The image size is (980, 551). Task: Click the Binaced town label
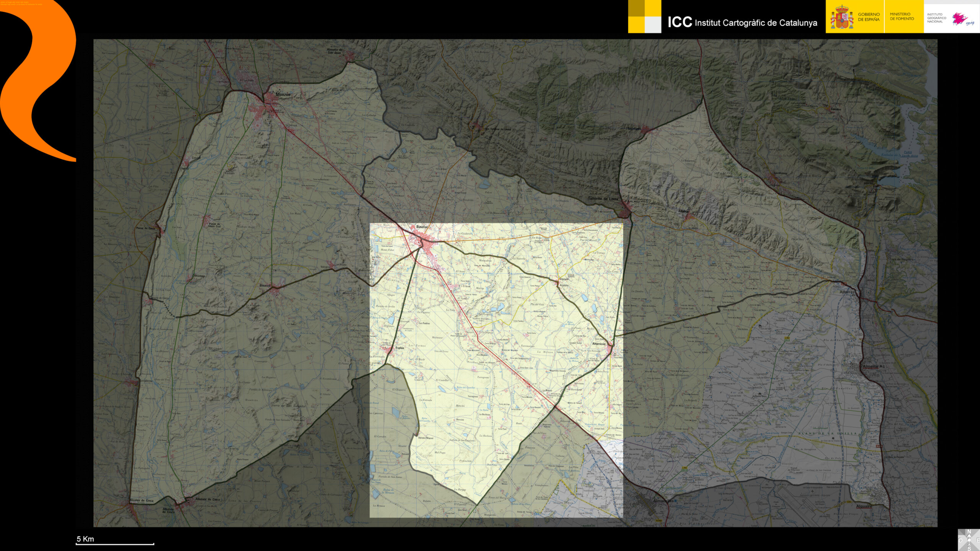(x=265, y=285)
